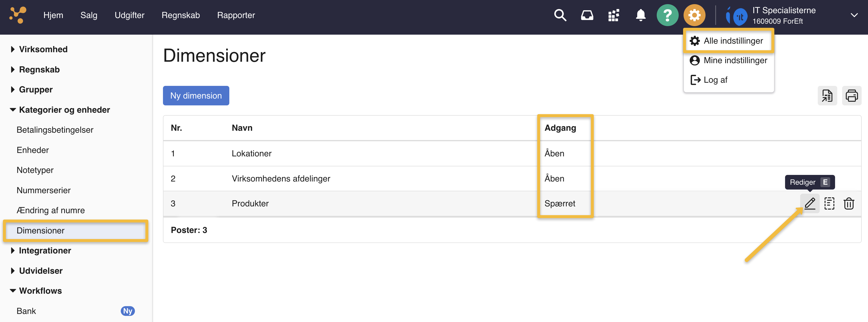
Task: Open the inbox tray icon
Action: 587,15
